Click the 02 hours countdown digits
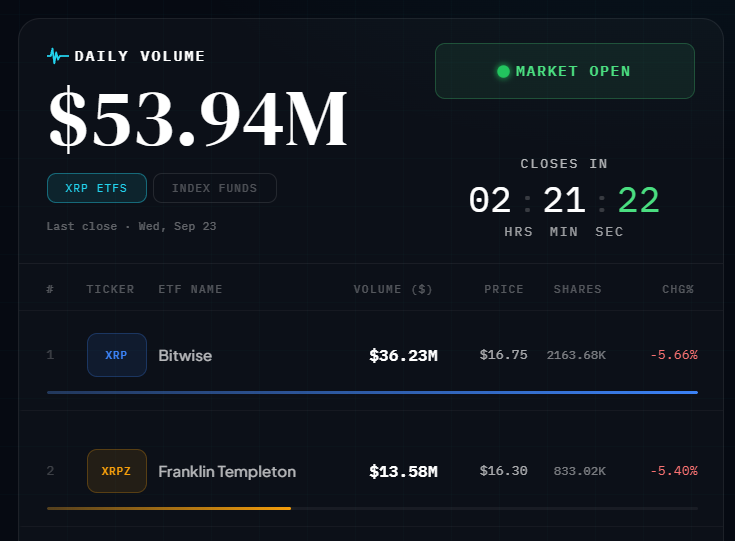 pyautogui.click(x=490, y=200)
